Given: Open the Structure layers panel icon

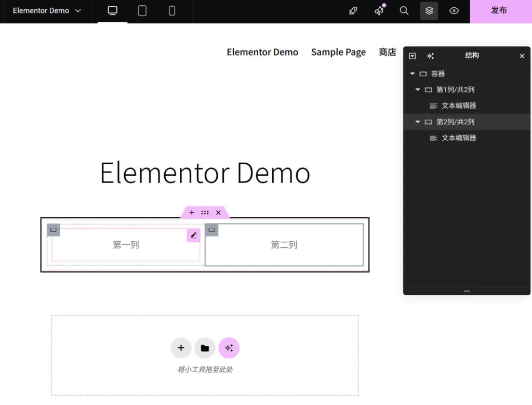Looking at the screenshot, I should tap(429, 11).
